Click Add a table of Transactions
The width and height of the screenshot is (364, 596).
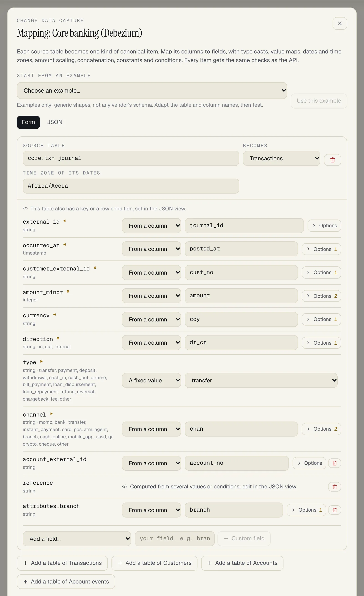click(x=62, y=563)
